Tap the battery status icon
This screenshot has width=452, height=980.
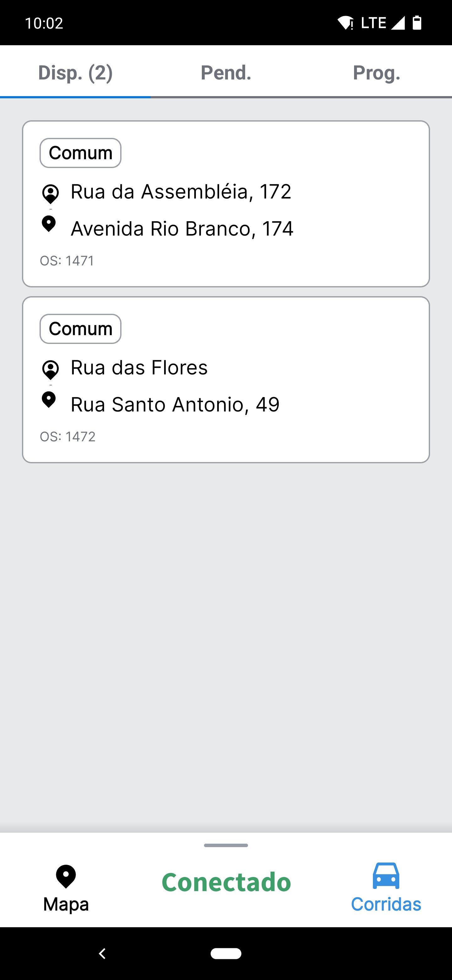pos(417,23)
